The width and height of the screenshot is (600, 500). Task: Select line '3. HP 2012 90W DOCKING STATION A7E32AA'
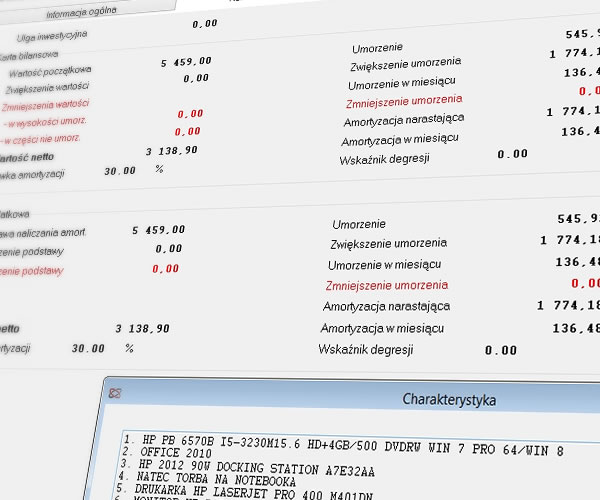pos(247,467)
